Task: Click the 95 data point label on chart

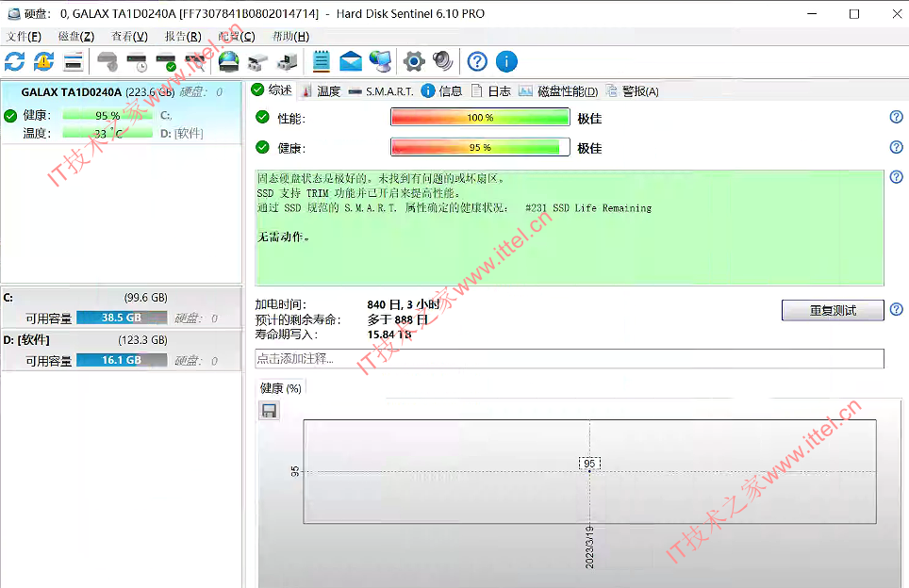Action: click(589, 464)
